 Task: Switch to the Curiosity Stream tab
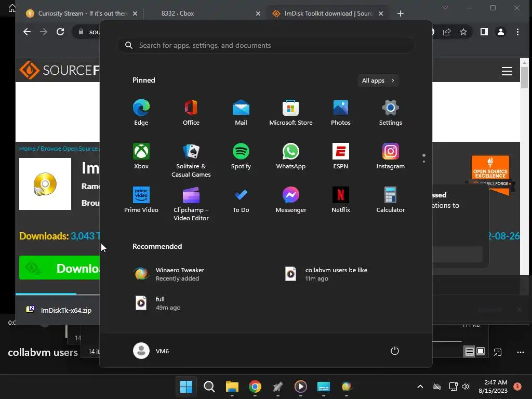[x=82, y=14]
